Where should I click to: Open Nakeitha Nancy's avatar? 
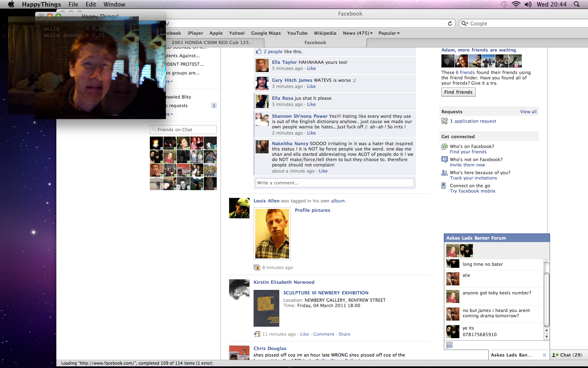pos(262,147)
